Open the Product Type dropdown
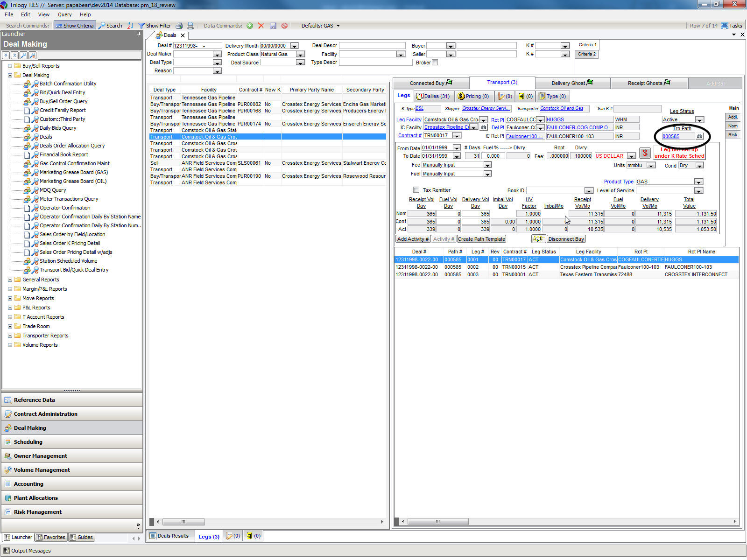This screenshot has height=560, width=747. 698,182
